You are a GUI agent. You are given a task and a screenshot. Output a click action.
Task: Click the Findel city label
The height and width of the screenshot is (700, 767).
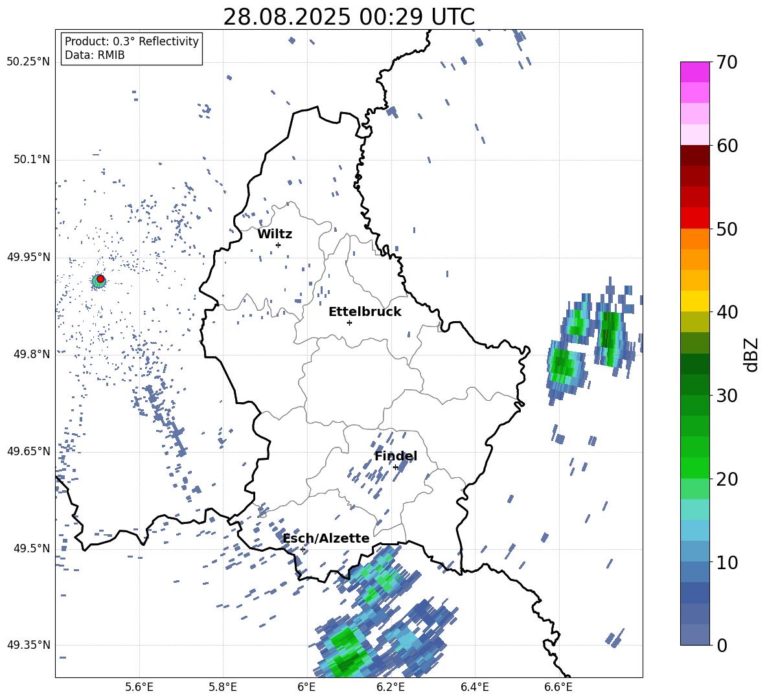point(396,457)
